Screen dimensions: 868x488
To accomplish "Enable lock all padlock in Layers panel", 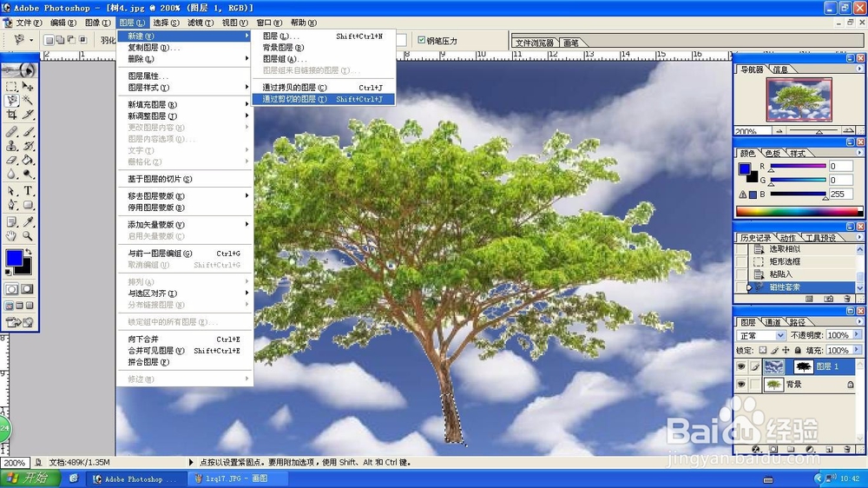I will click(798, 350).
